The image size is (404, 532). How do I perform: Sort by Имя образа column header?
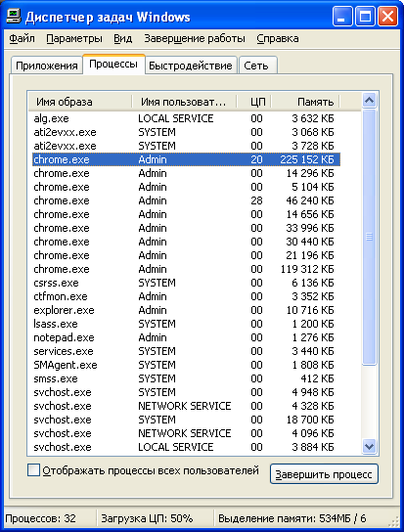point(80,102)
